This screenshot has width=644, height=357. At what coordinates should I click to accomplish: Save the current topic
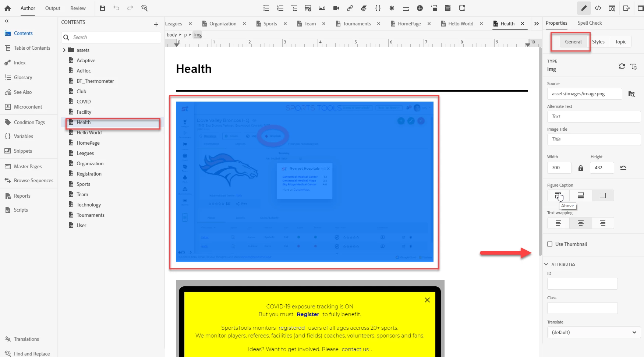(x=102, y=8)
